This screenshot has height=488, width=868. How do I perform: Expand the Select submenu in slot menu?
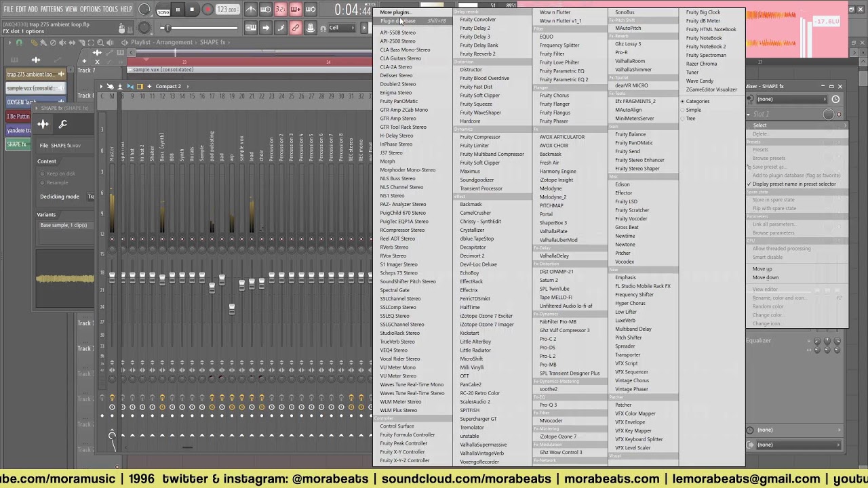point(797,125)
